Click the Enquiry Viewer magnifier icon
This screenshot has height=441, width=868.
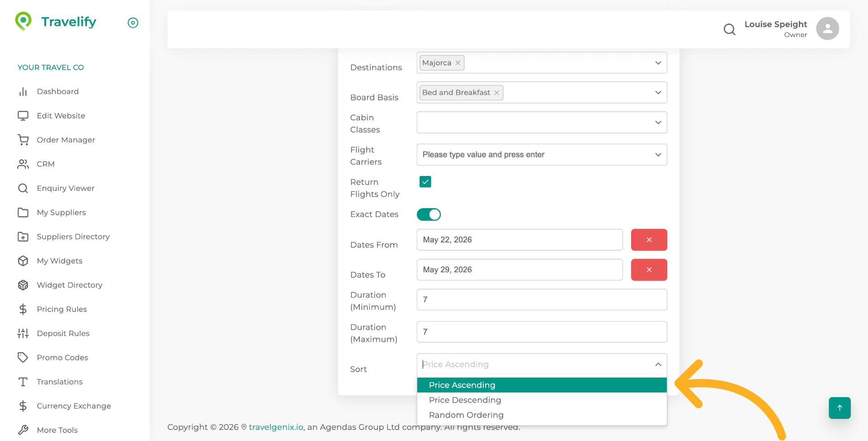pos(23,188)
